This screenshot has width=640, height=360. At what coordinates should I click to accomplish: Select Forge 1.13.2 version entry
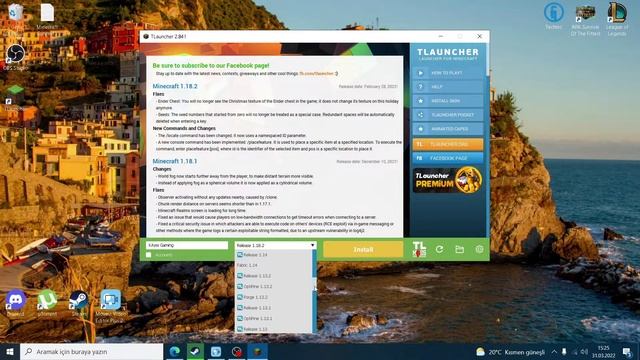[273, 297]
